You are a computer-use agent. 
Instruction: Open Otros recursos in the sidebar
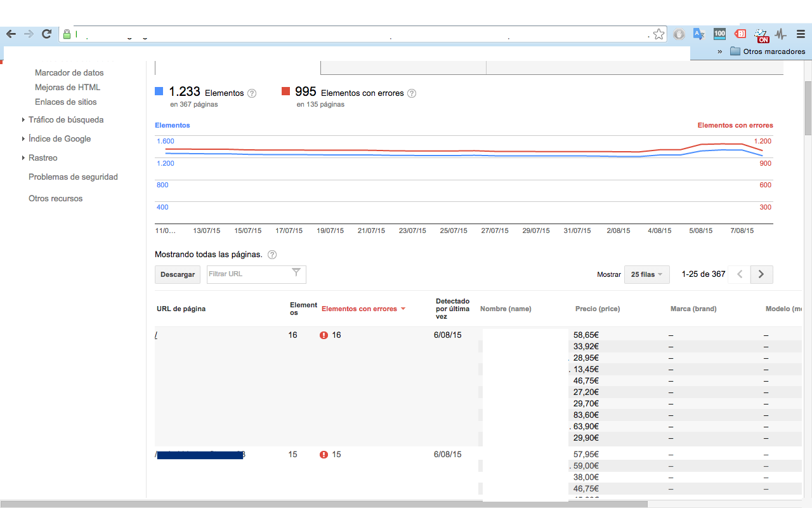click(x=56, y=199)
